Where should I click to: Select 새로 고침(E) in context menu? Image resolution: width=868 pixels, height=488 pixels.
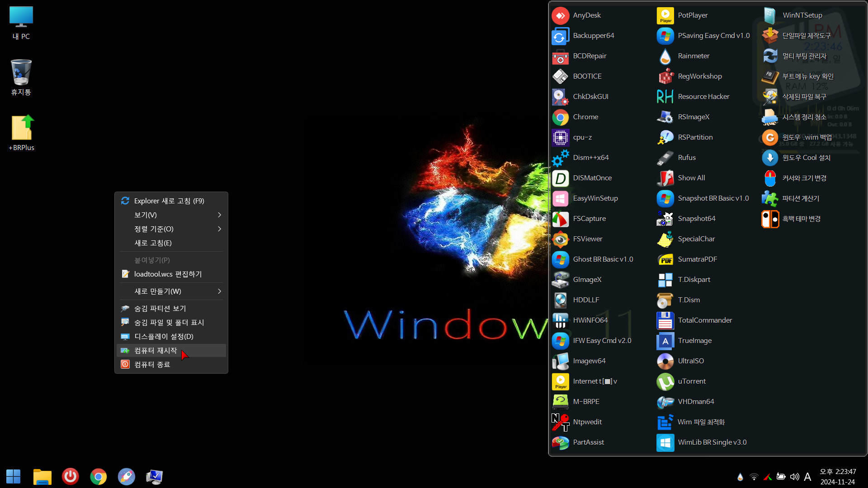coord(171,243)
